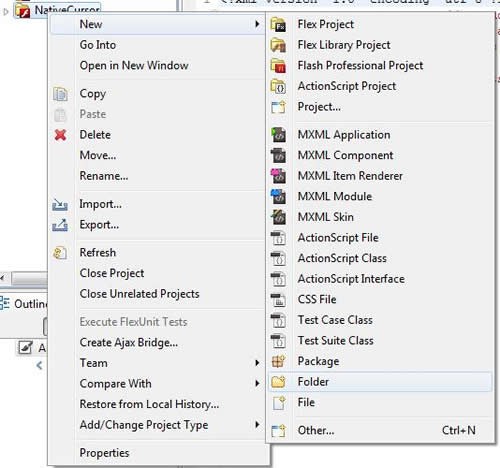Click the Flex Project icon
This screenshot has height=468, width=500.
(278, 24)
